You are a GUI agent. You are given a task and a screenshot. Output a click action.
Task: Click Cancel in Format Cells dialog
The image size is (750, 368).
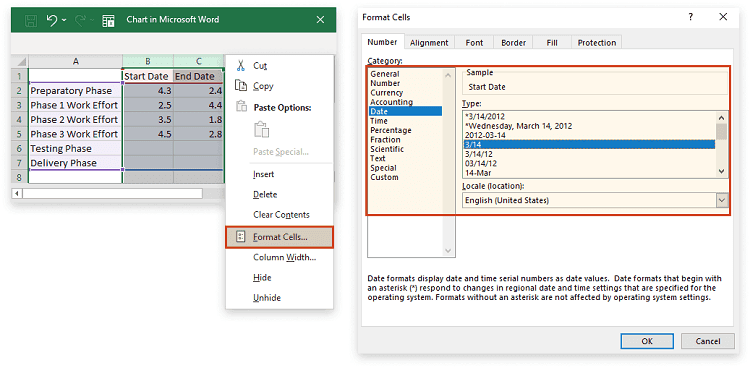707,341
